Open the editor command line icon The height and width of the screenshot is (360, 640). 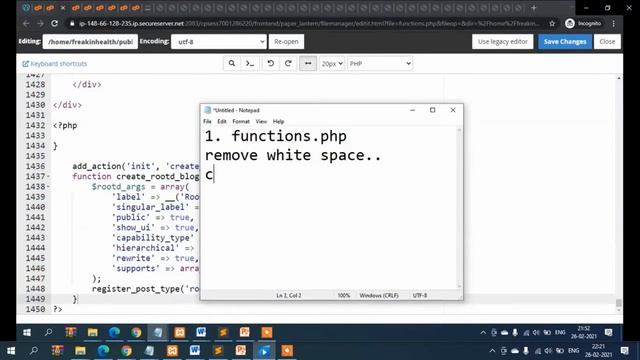pyautogui.click(x=249, y=64)
